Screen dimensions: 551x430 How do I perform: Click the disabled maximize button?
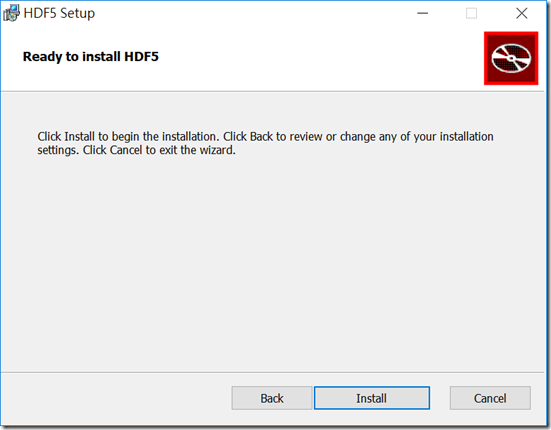click(x=471, y=13)
